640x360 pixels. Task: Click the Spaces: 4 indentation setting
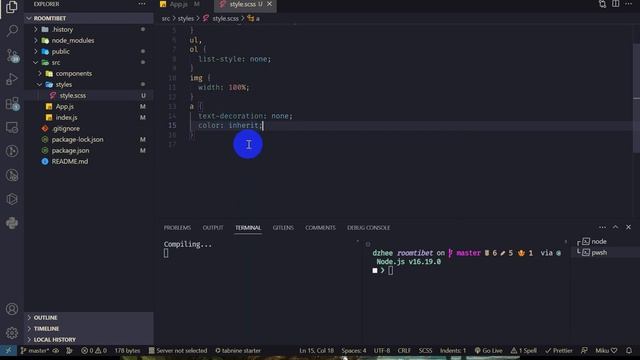pyautogui.click(x=353, y=350)
